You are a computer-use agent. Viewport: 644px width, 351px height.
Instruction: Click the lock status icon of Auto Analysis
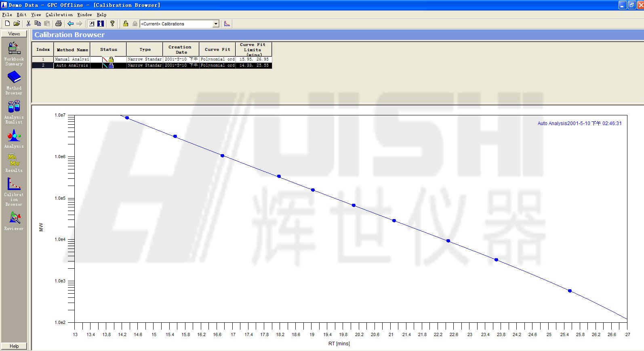(111, 65)
